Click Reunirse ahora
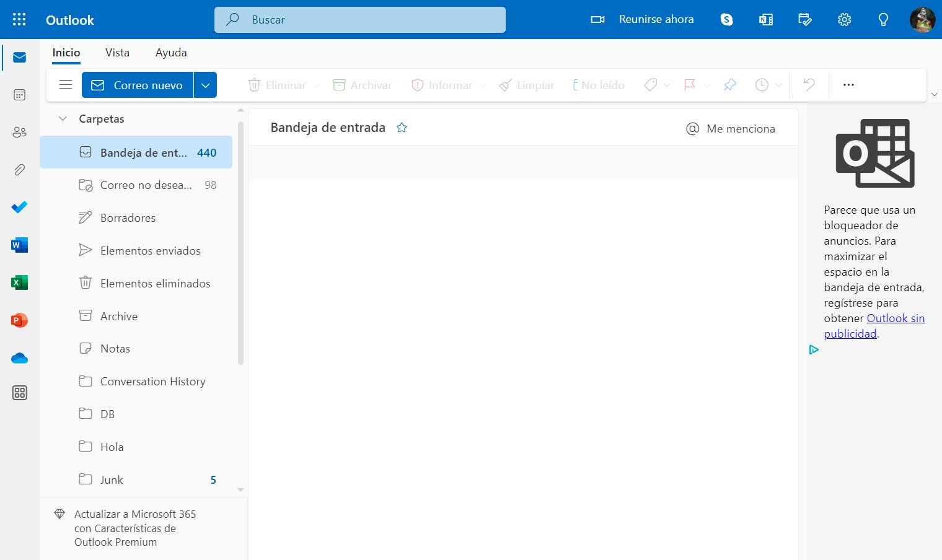Screen dimensions: 942x560 point(642,19)
